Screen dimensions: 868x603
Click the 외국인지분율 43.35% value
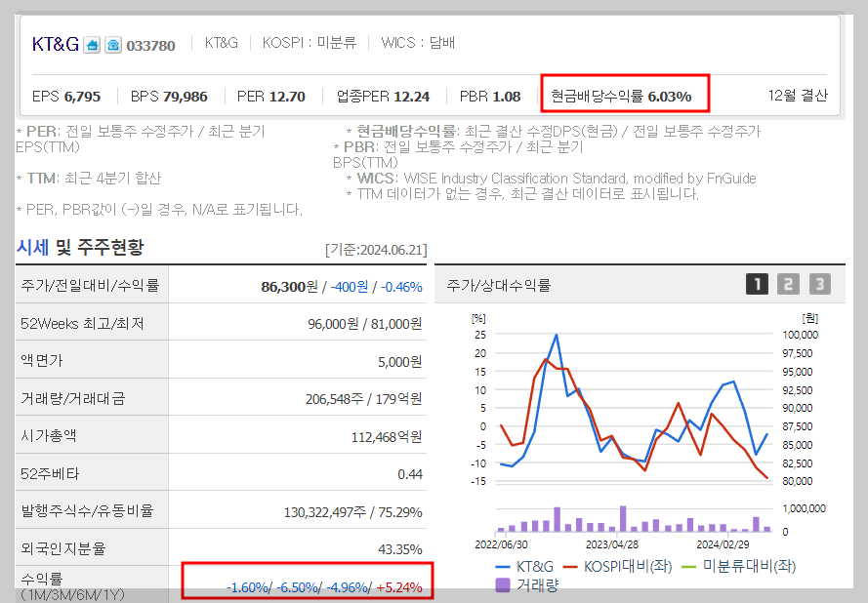pos(400,549)
